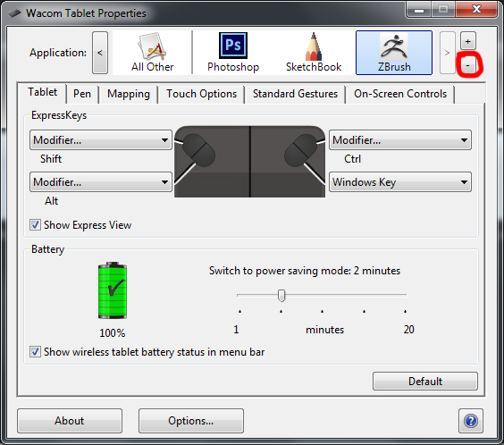Viewport: 504px width, 445px height.
Task: Switch to the Tablet tab
Action: (x=42, y=93)
